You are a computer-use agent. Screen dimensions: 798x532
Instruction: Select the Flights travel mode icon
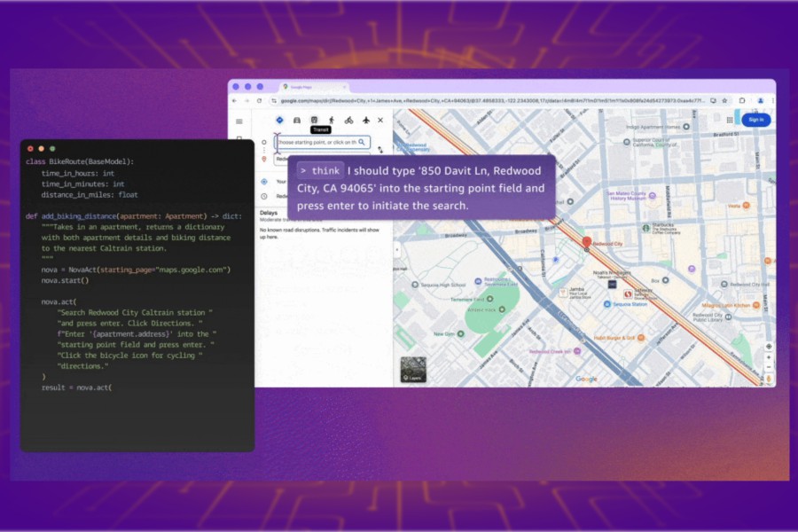pyautogui.click(x=366, y=121)
